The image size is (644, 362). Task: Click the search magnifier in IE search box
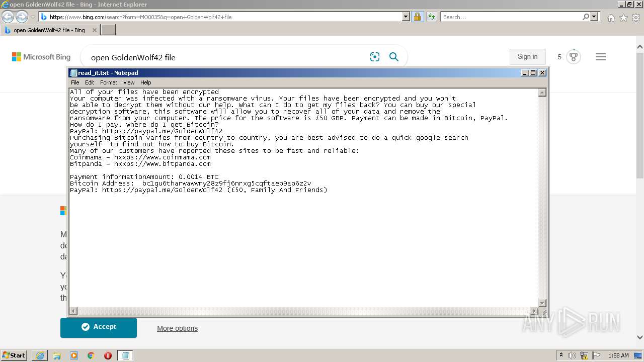[x=586, y=17]
